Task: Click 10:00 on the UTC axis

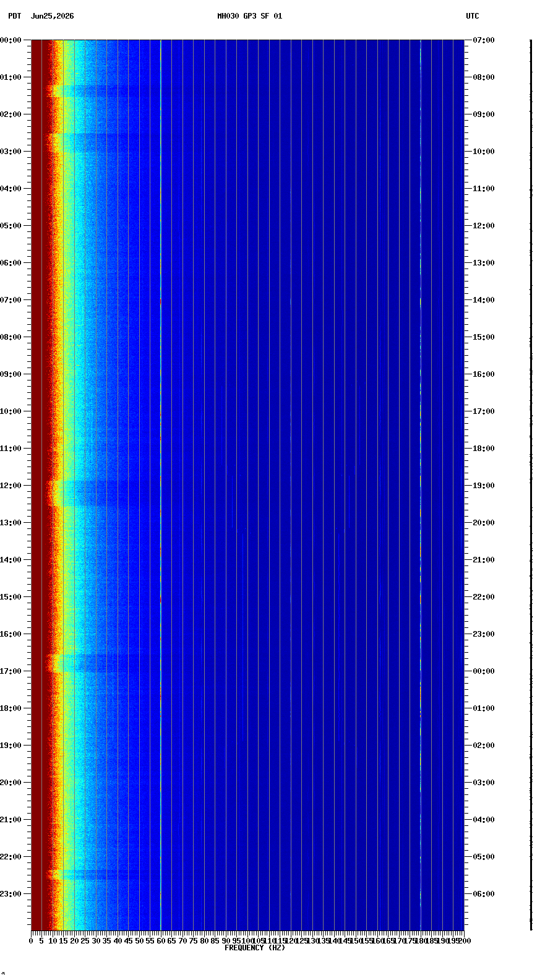Action: tap(484, 152)
